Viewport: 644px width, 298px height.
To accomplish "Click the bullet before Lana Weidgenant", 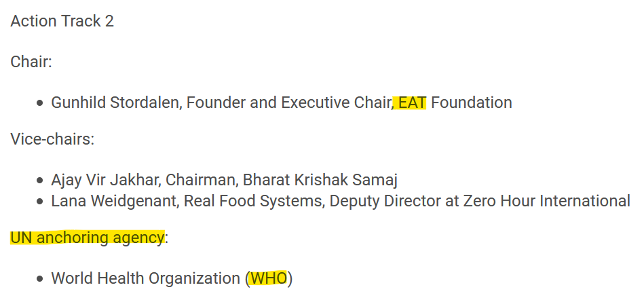I will tap(41, 201).
